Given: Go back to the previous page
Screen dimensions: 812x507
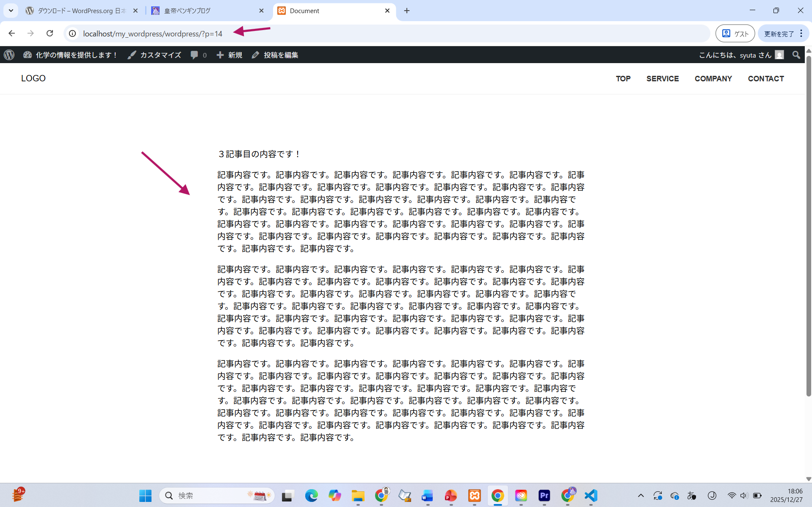Looking at the screenshot, I should pos(11,33).
